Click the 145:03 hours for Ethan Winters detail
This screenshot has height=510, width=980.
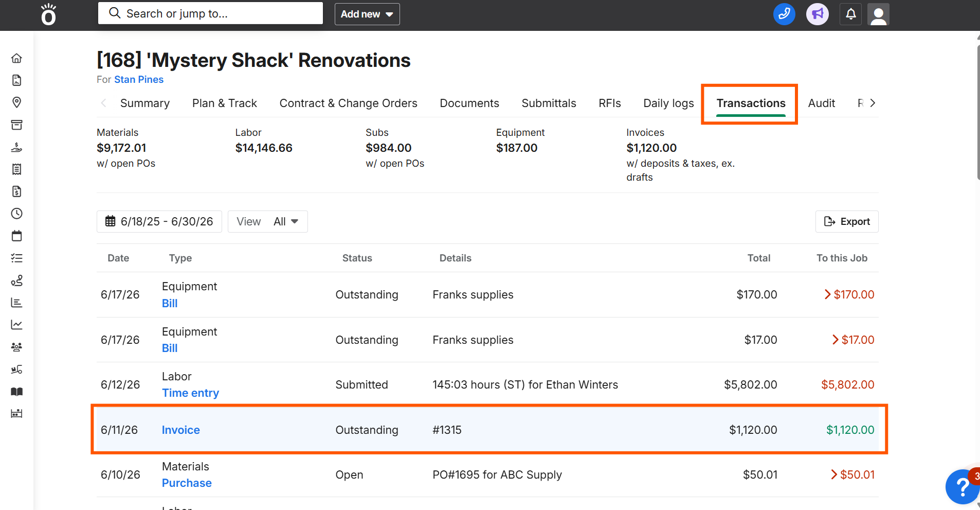click(x=525, y=384)
